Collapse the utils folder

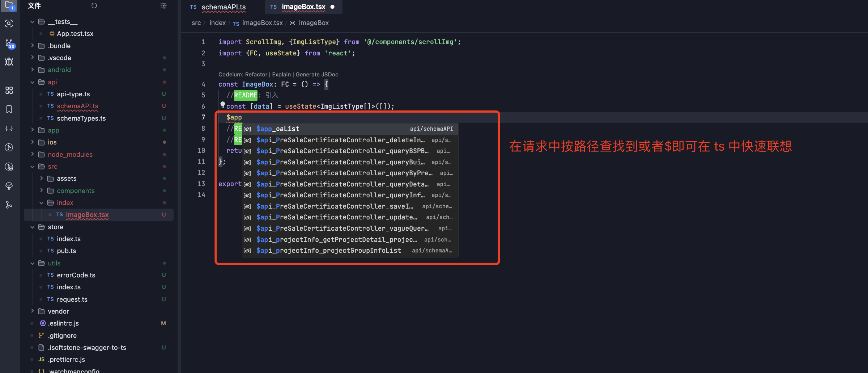click(32, 263)
